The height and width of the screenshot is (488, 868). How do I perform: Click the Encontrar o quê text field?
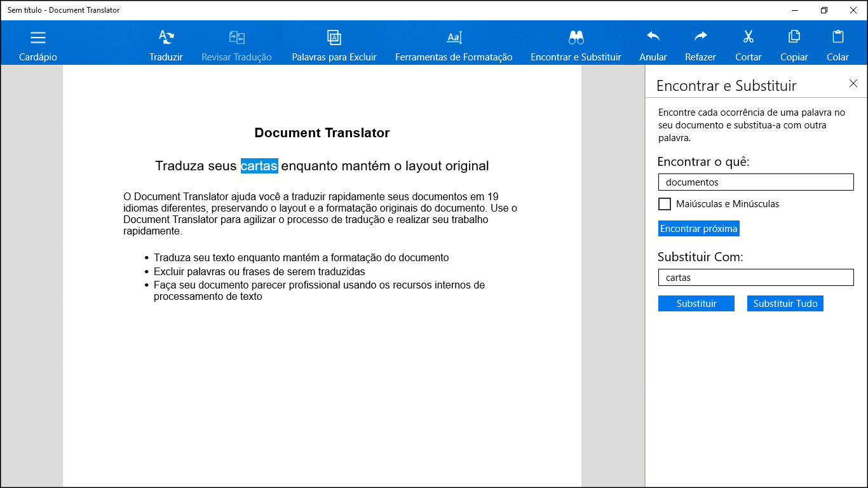tap(756, 182)
